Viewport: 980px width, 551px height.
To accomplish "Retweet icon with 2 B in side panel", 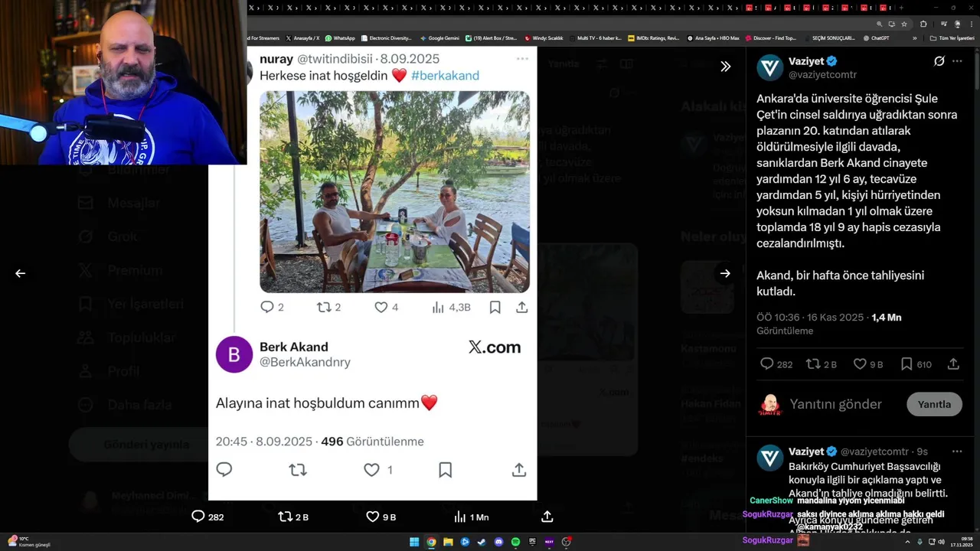I will [x=813, y=364].
